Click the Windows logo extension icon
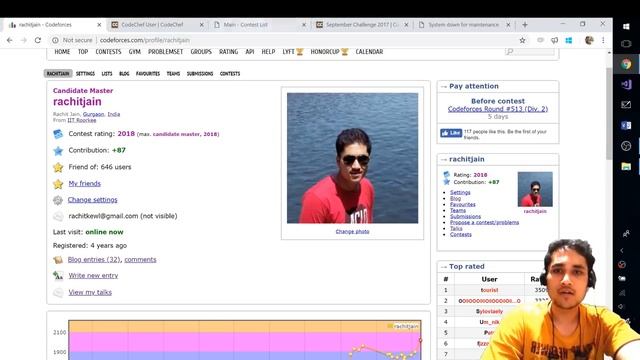The width and height of the screenshot is (640, 360). [569, 40]
